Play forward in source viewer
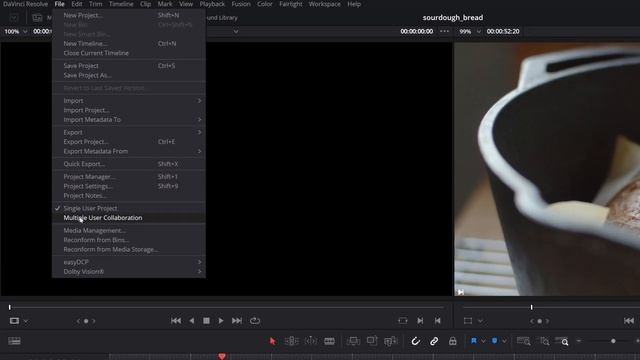 pos(221,321)
